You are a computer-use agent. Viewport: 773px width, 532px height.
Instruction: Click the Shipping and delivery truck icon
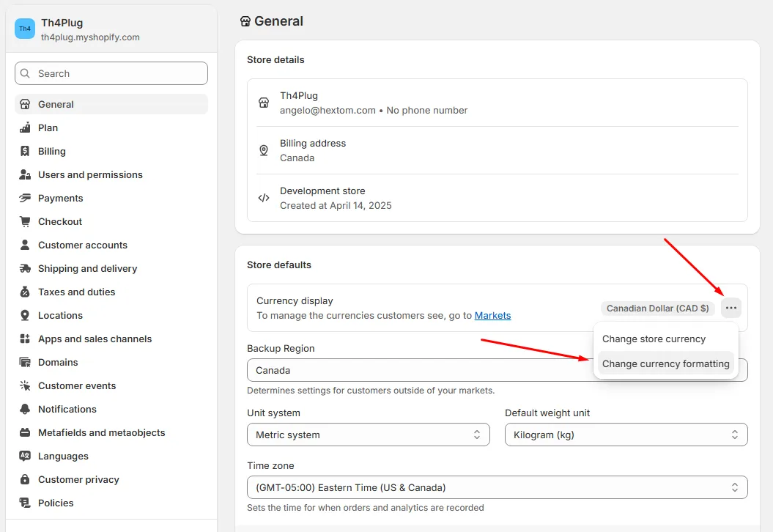click(25, 268)
